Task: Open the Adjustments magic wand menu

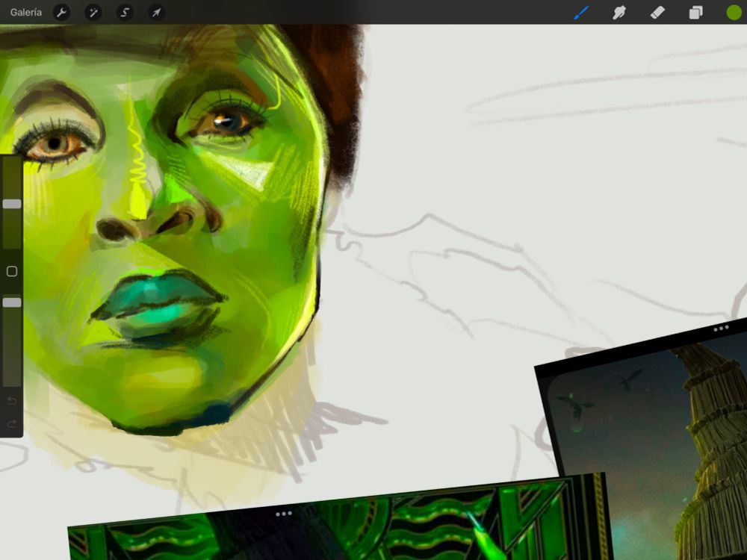Action: pos(93,13)
